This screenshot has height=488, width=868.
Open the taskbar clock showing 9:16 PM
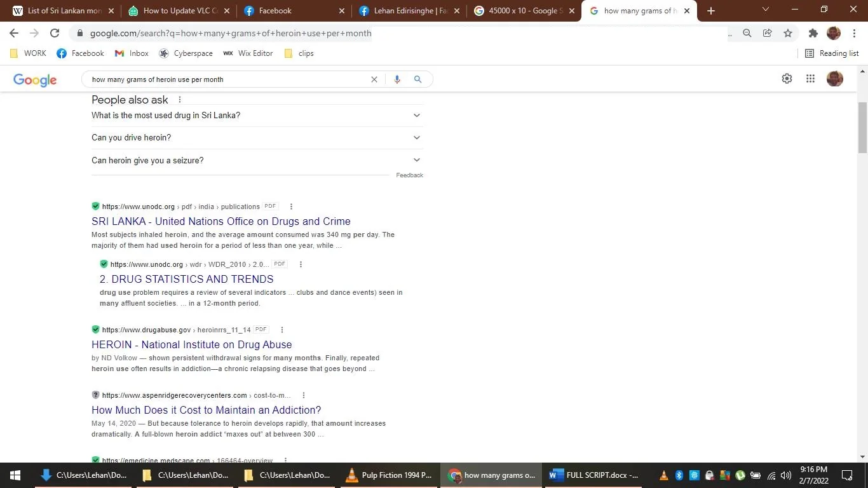click(x=813, y=475)
